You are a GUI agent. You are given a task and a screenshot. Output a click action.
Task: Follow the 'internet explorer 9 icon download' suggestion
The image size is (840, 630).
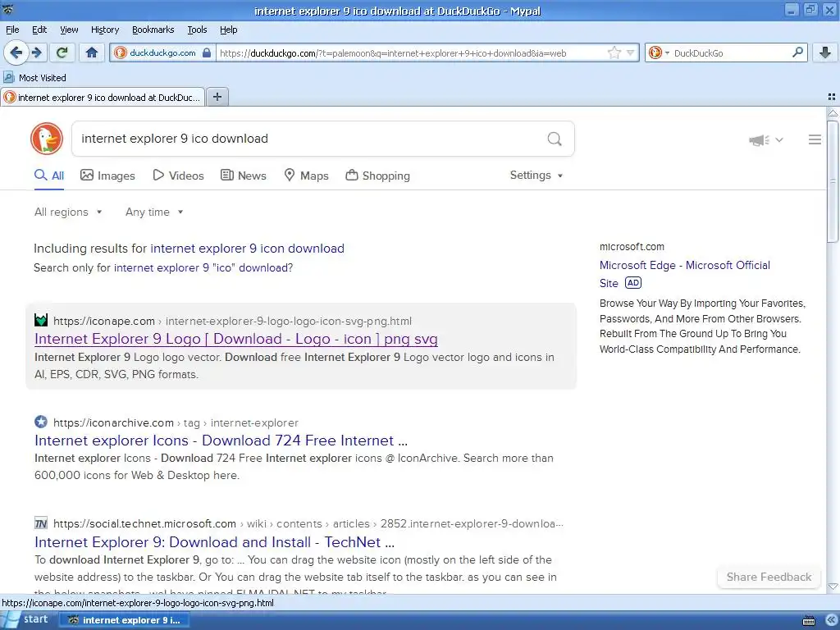pos(247,249)
